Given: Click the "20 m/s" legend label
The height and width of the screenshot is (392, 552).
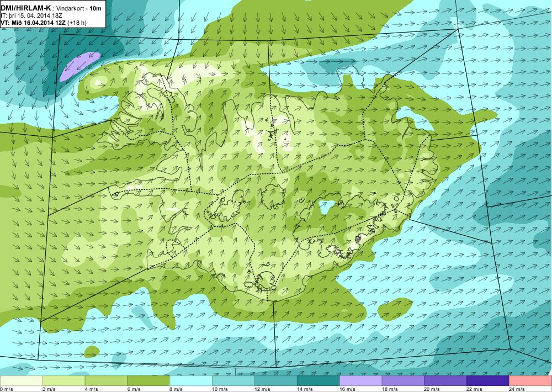Looking at the screenshot, I should [x=432, y=389].
